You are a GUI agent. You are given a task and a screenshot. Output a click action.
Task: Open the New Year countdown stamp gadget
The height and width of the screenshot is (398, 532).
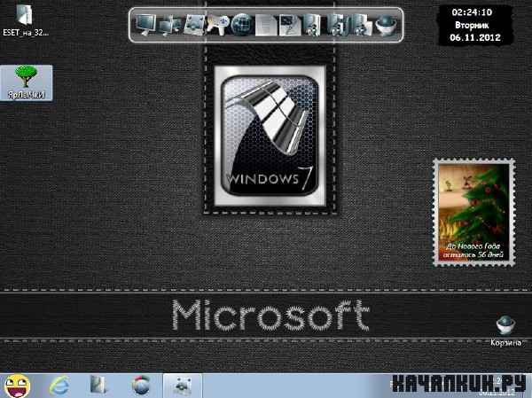tap(474, 213)
